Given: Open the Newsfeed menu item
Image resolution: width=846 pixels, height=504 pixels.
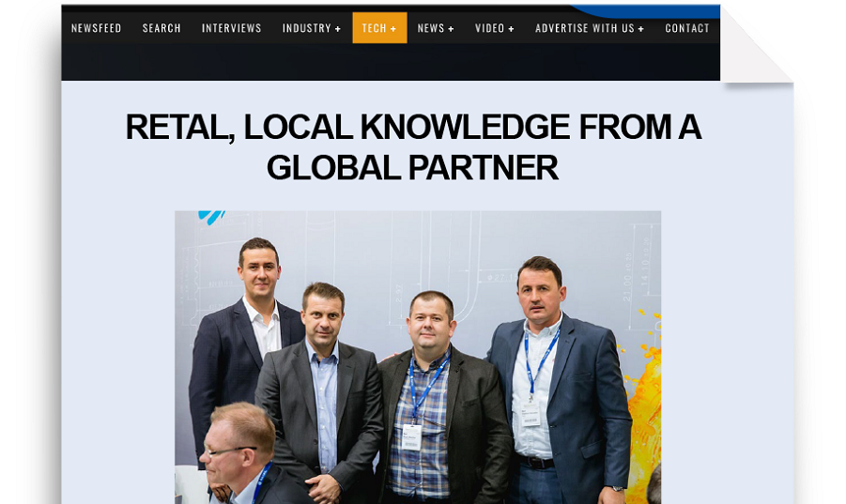Looking at the screenshot, I should point(96,28).
